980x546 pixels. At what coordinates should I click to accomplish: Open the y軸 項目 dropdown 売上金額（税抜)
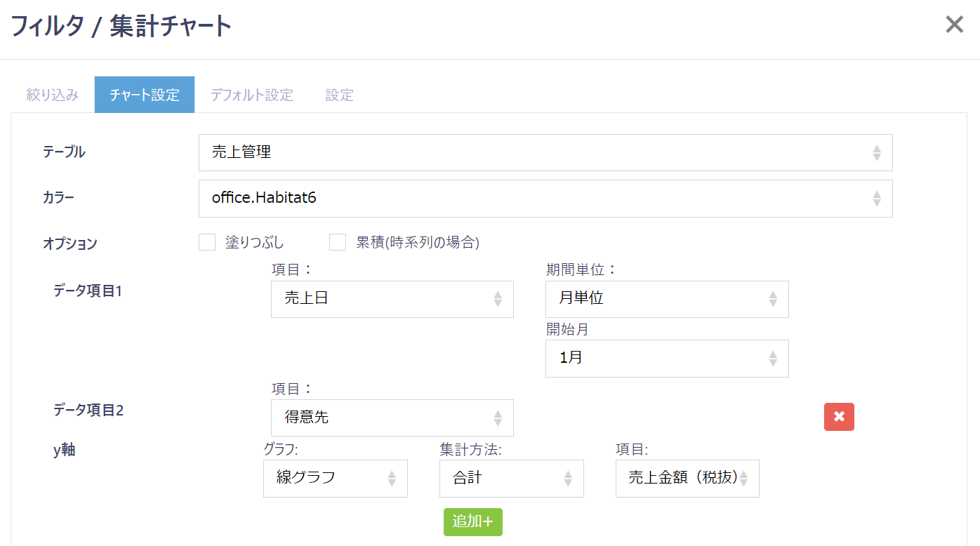[687, 479]
